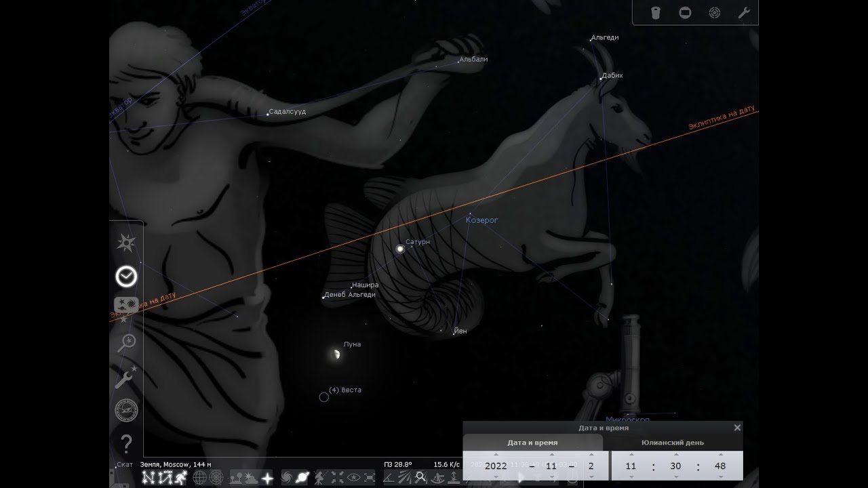
Task: Open the Astronomical Calculations window icon
Action: pyautogui.click(x=126, y=410)
